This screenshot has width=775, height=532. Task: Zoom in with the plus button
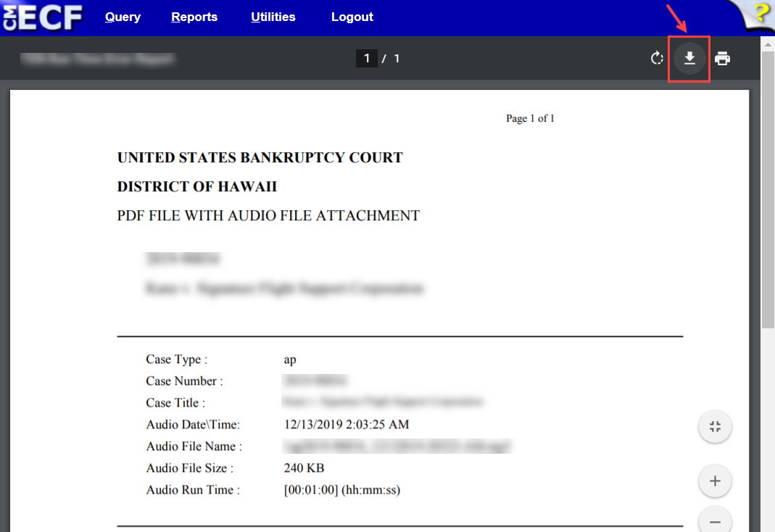pyautogui.click(x=715, y=481)
